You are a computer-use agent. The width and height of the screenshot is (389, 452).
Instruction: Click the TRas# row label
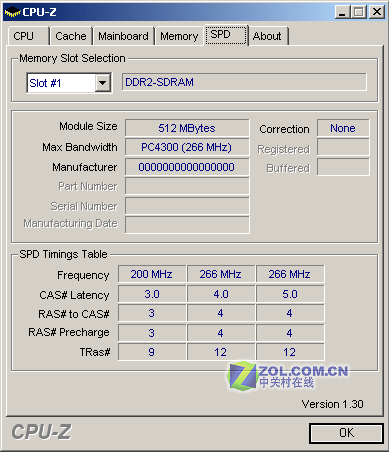point(95,352)
